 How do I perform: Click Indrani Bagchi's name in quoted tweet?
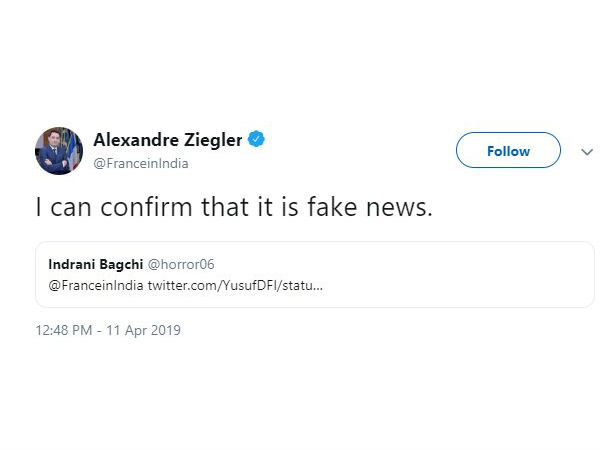coord(96,265)
